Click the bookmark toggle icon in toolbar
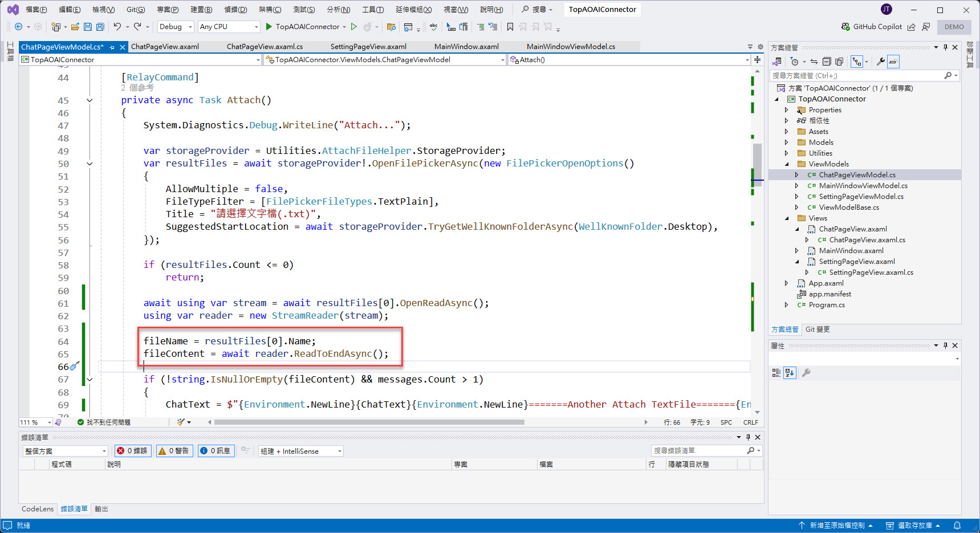980x533 pixels. click(x=510, y=27)
